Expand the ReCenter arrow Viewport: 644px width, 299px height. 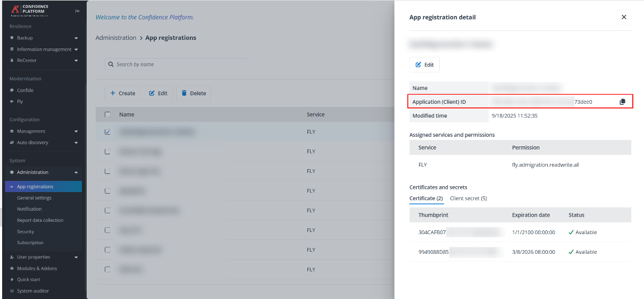point(76,61)
